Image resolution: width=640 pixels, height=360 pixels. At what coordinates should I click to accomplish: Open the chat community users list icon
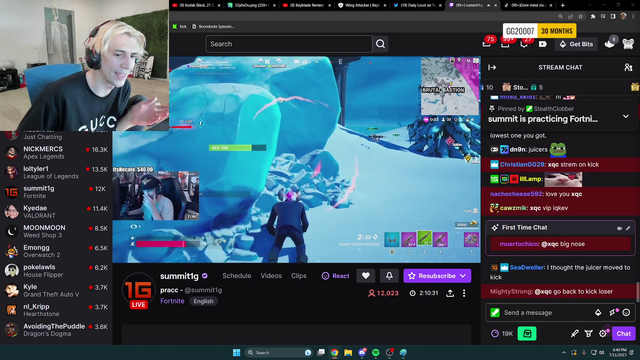click(x=628, y=67)
